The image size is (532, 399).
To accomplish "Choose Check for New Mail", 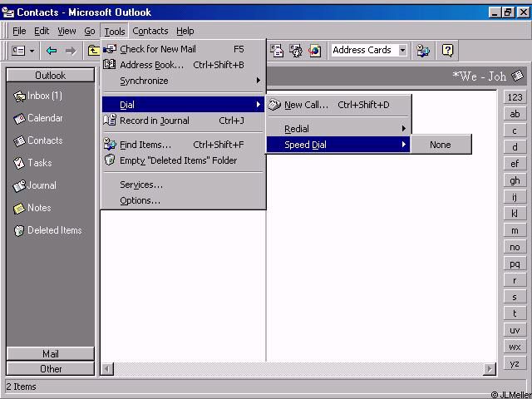I will pyautogui.click(x=183, y=49).
